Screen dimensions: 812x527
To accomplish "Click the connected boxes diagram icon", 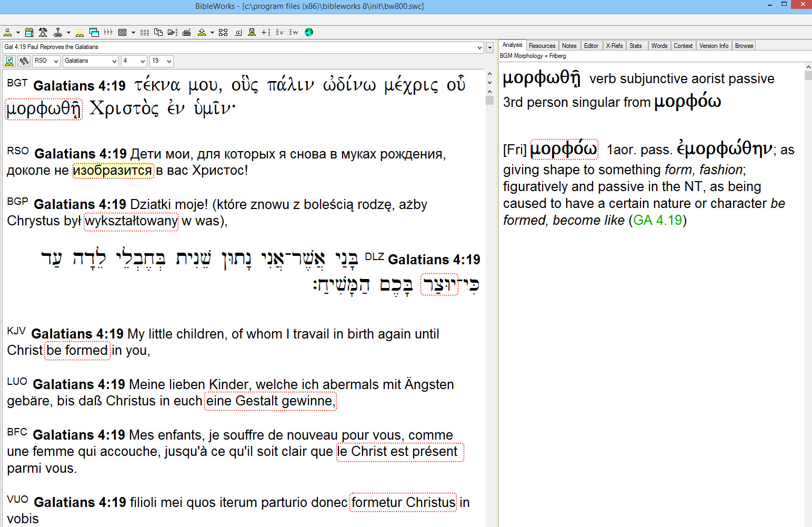I will tap(223, 33).
